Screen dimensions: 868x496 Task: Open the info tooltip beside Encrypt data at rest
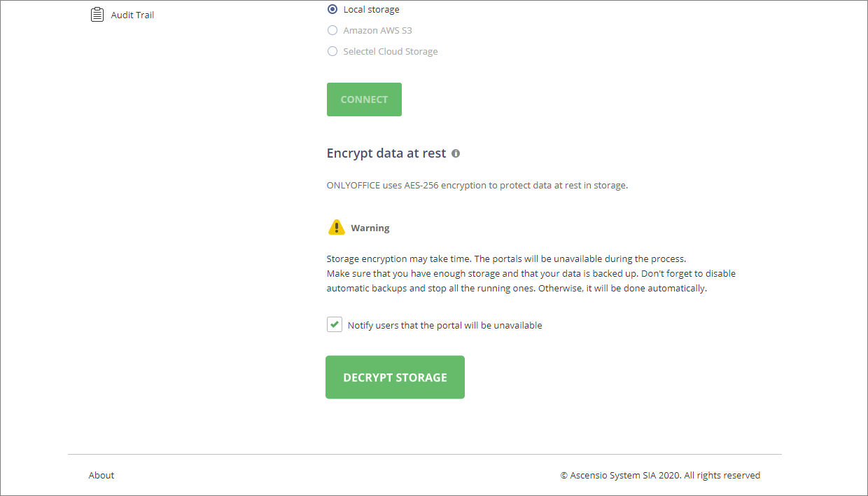pos(456,153)
